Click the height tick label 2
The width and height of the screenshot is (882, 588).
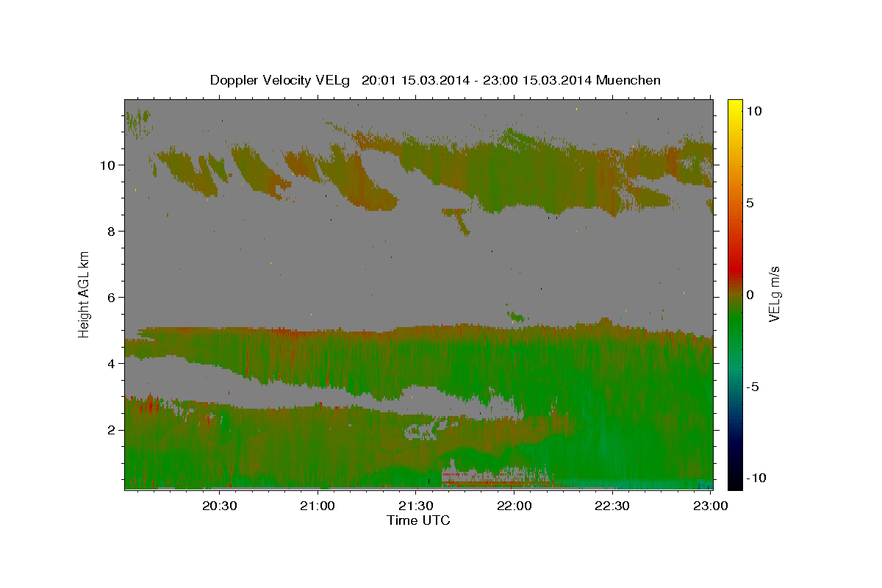click(112, 429)
